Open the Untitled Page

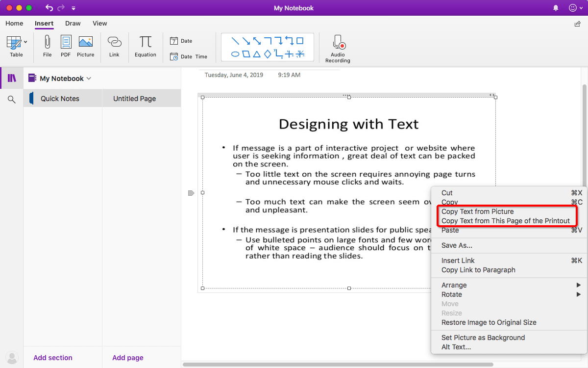(x=142, y=98)
